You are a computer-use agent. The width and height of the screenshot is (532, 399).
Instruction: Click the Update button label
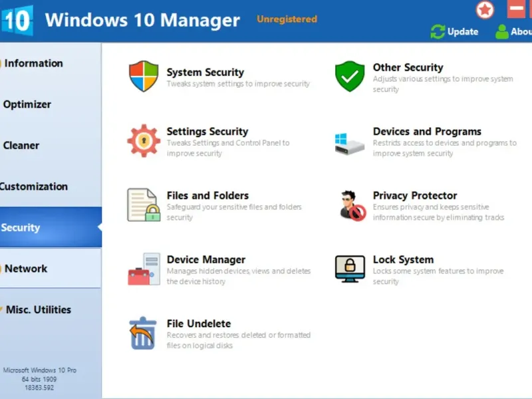coord(463,31)
